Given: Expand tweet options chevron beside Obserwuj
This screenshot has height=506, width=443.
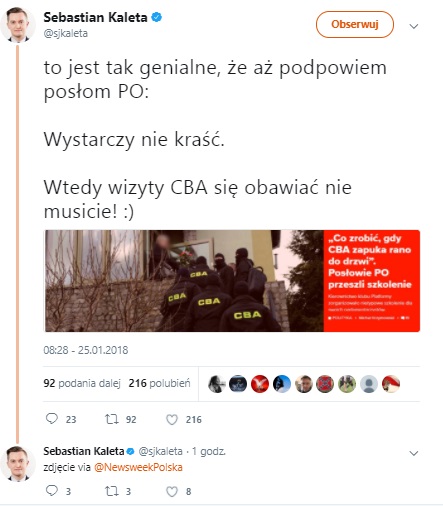Looking at the screenshot, I should pos(414,26).
